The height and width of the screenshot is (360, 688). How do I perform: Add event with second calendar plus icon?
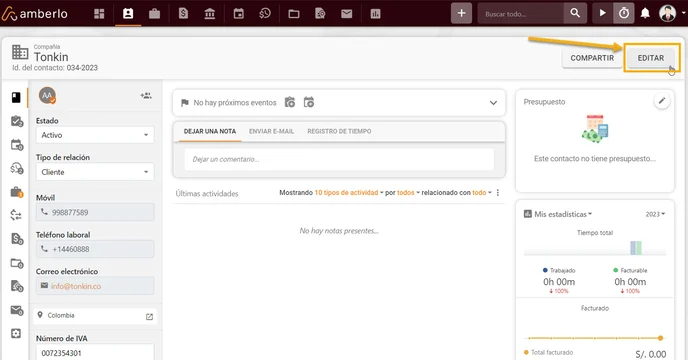(309, 102)
